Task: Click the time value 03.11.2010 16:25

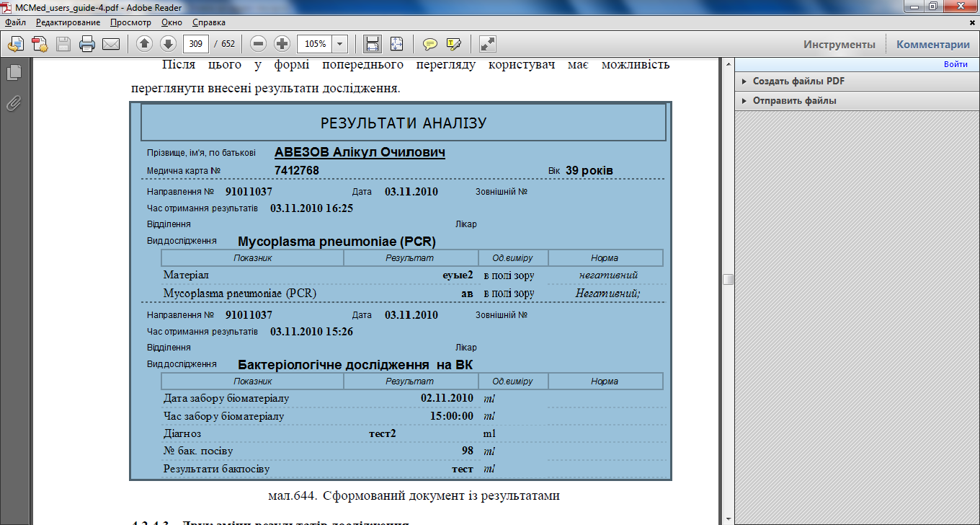Action: (x=311, y=208)
